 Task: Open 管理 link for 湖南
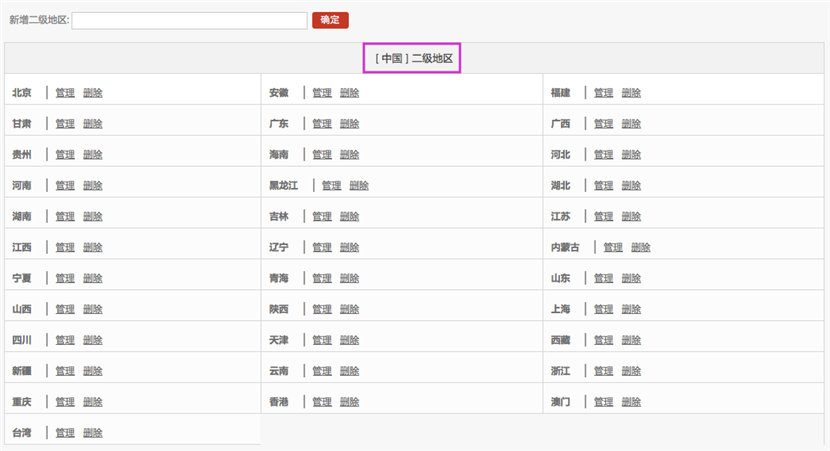coord(65,216)
